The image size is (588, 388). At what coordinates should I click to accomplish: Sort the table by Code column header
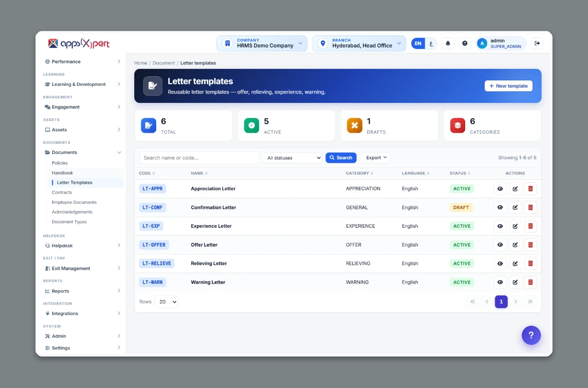(x=147, y=173)
